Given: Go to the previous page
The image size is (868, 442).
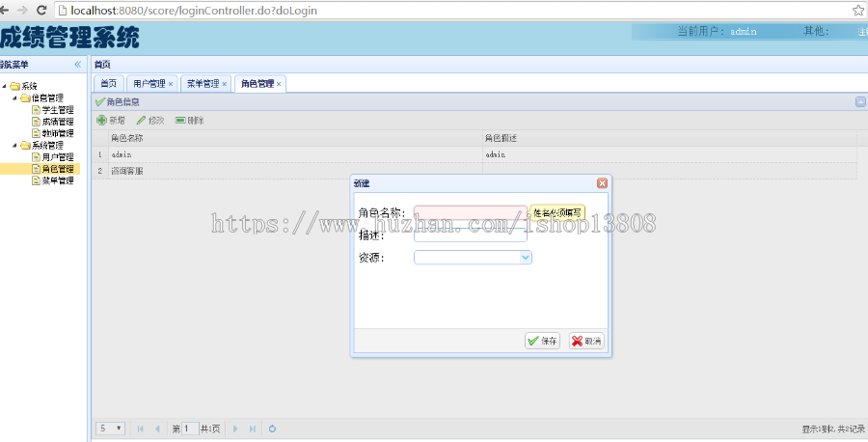Looking at the screenshot, I should click(x=157, y=428).
